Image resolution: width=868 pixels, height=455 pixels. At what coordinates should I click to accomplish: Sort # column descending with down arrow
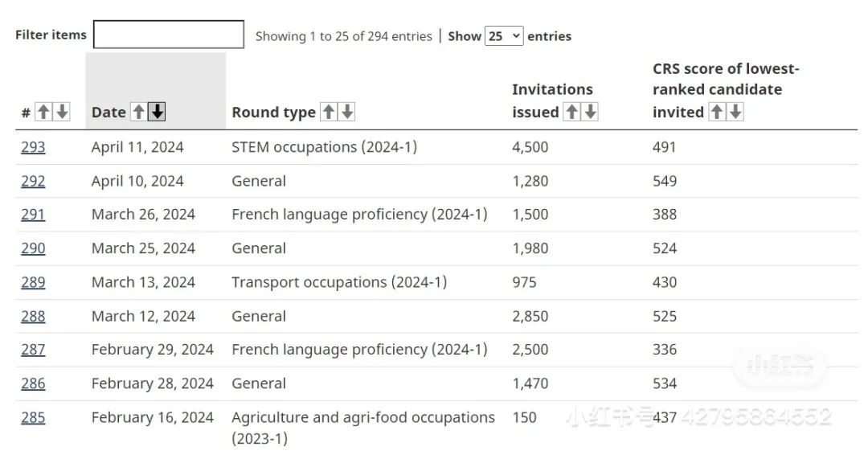62,112
